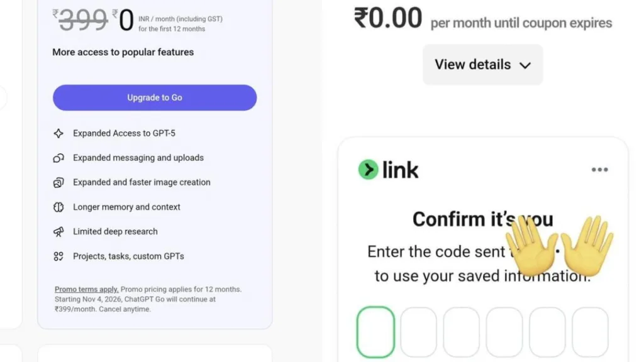
Task: Click the Expanded messaging and uploads icon
Action: tap(58, 158)
